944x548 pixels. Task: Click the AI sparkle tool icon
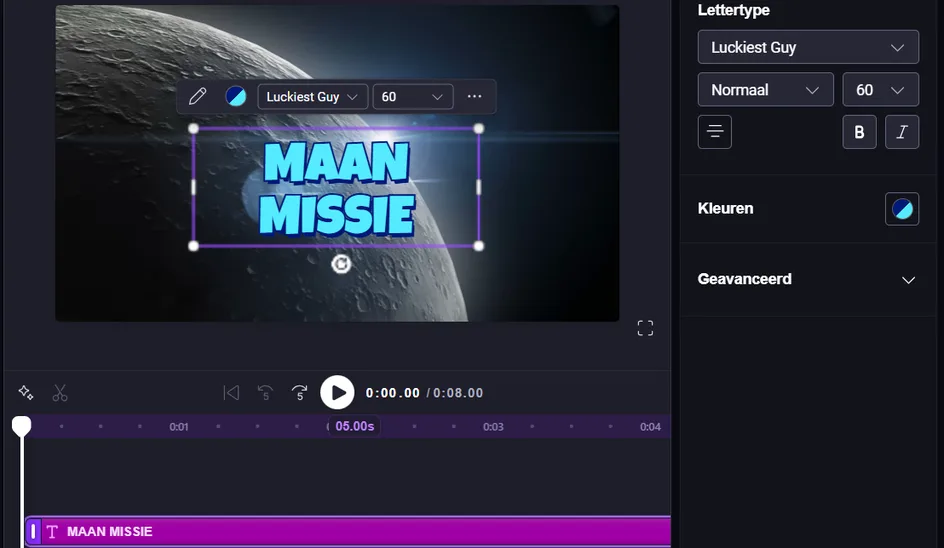point(26,393)
